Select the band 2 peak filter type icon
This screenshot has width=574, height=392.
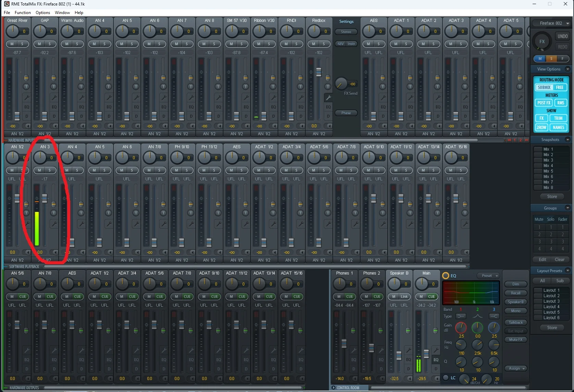pyautogui.click(x=477, y=316)
